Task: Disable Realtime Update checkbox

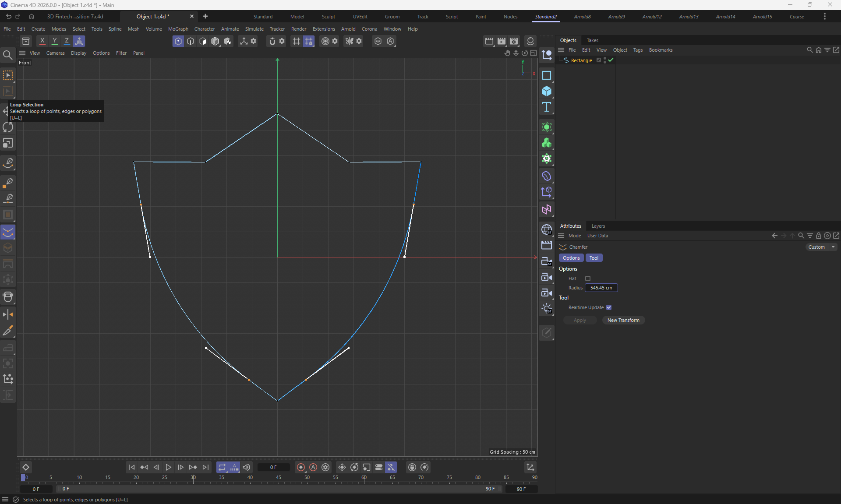Action: coord(609,307)
